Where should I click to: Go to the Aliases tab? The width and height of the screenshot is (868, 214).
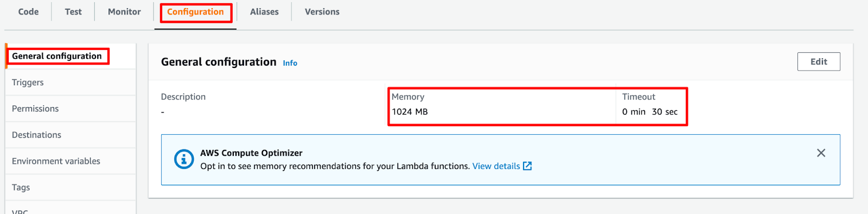point(264,11)
